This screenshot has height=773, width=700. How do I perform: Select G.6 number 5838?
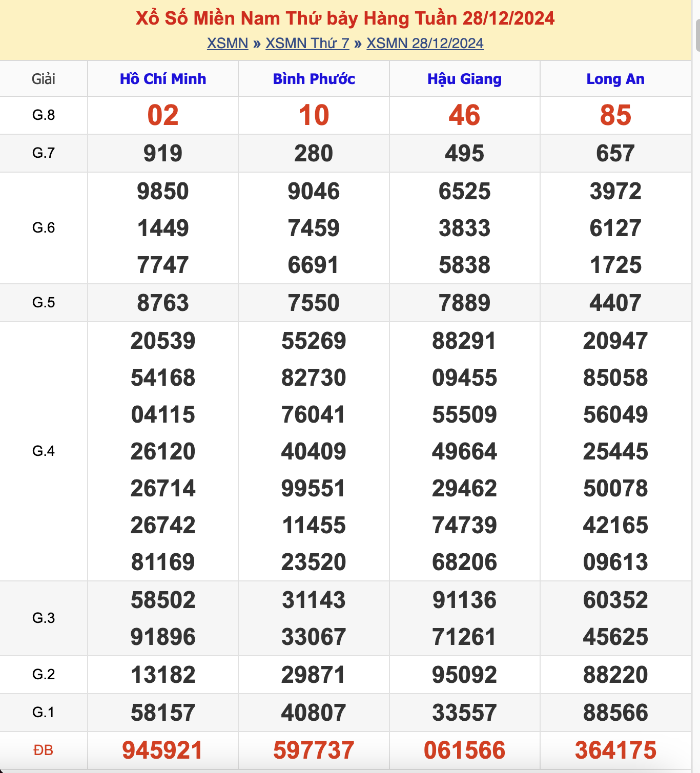point(465,265)
